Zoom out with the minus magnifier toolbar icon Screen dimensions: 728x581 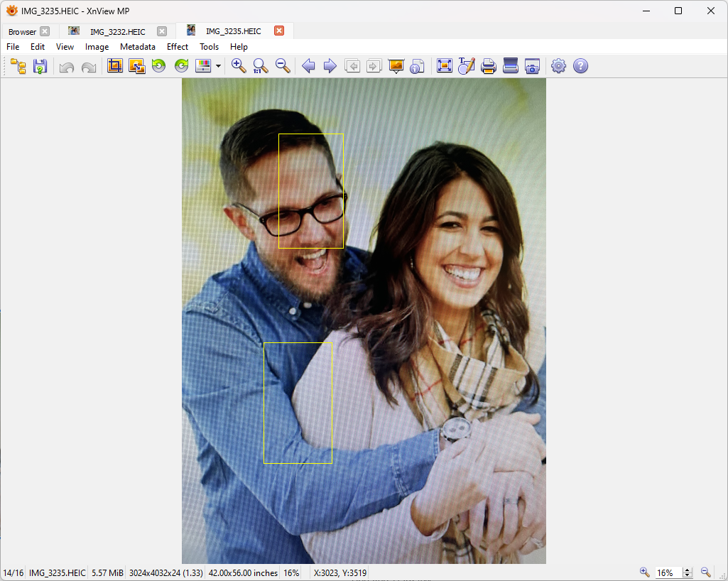point(283,66)
